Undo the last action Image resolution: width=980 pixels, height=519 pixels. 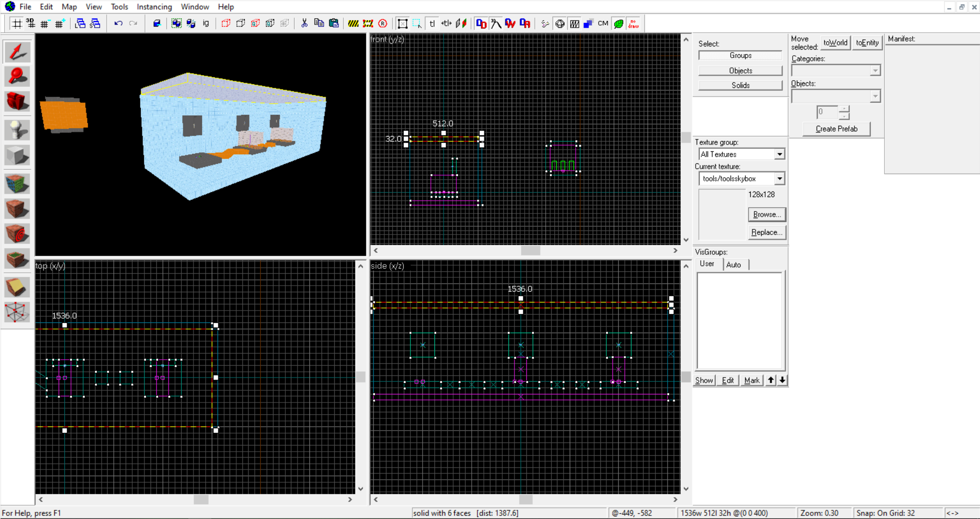(118, 23)
